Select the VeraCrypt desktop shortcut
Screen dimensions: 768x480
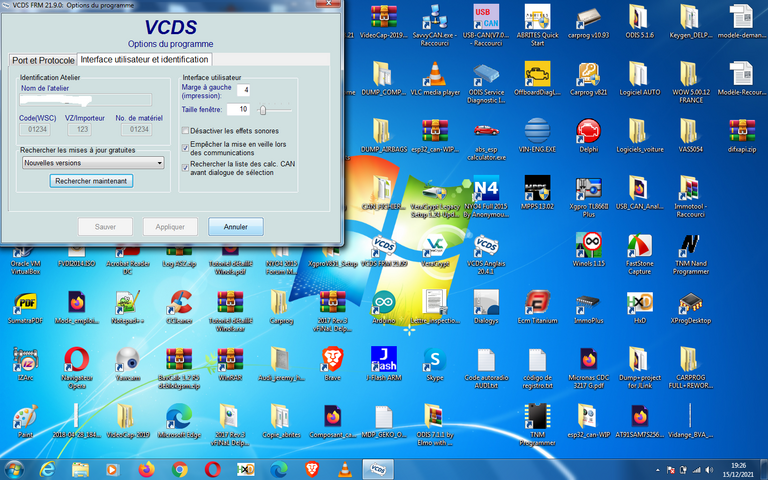pos(435,251)
